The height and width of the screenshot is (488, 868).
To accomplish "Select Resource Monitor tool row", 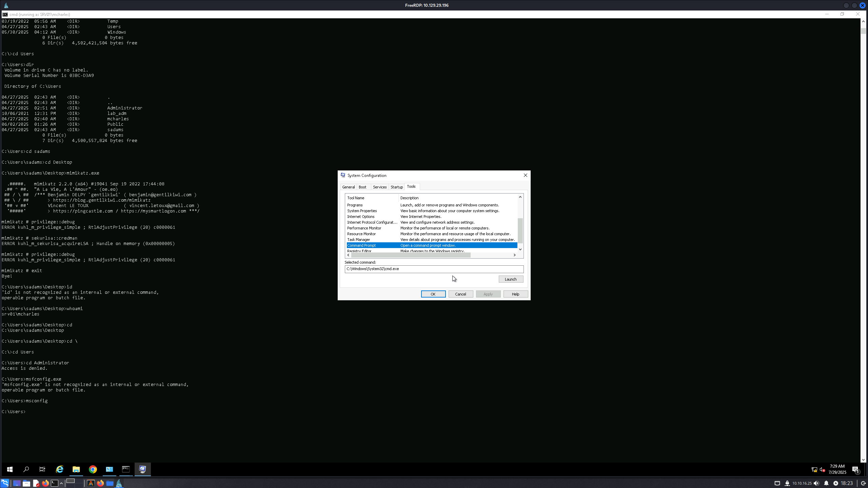I will click(x=361, y=234).
